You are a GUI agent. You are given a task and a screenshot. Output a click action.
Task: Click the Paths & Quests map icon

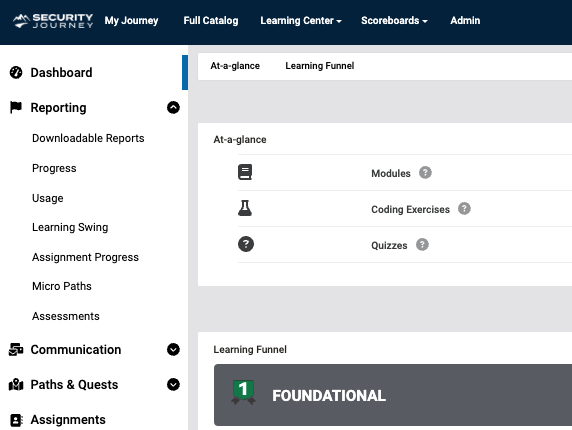pyautogui.click(x=16, y=384)
